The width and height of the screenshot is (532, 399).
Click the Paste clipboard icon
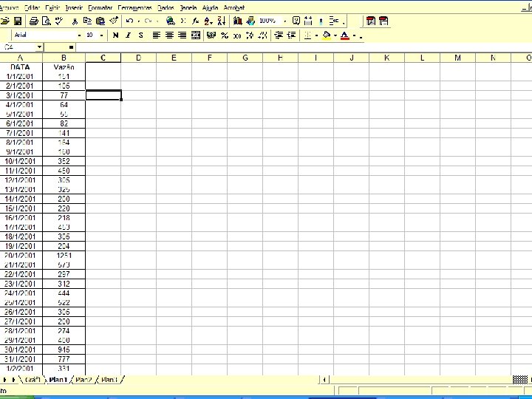point(100,21)
